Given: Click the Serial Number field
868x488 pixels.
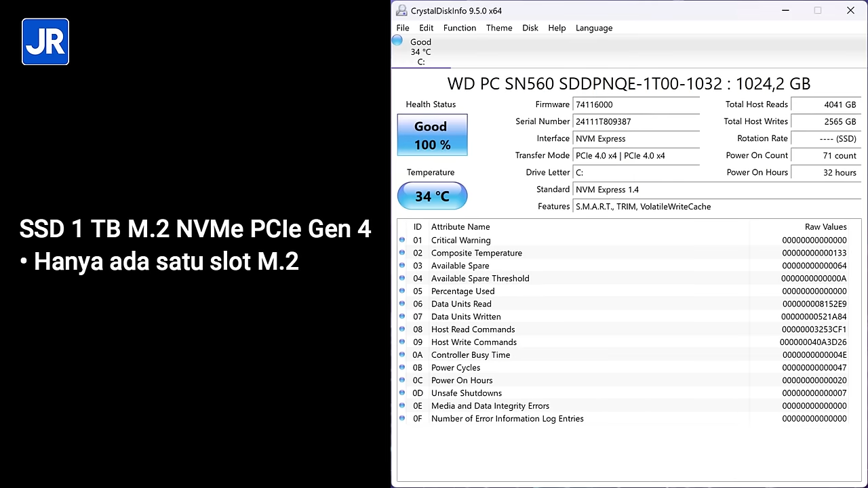Looking at the screenshot, I should (x=636, y=122).
